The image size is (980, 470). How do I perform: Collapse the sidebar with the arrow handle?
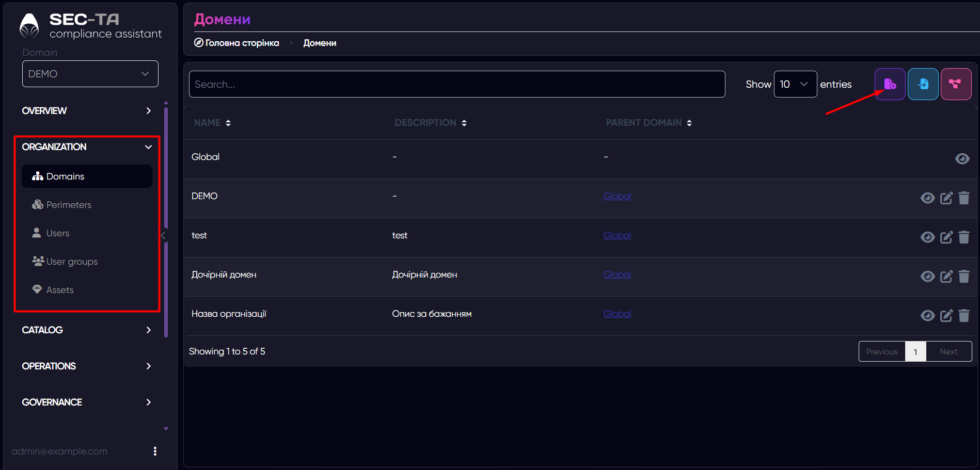coord(163,235)
